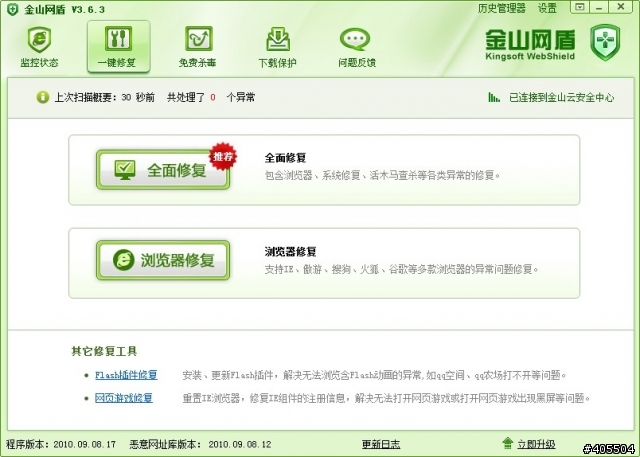Minimize the 金山网盾 window
This screenshot has height=457, width=640.
point(599,7)
